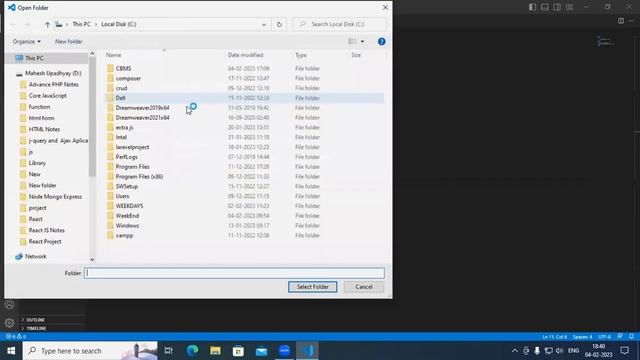Image resolution: width=640 pixels, height=360 pixels.
Task: Click the Search Local Disk (C:) box
Action: [x=340, y=24]
